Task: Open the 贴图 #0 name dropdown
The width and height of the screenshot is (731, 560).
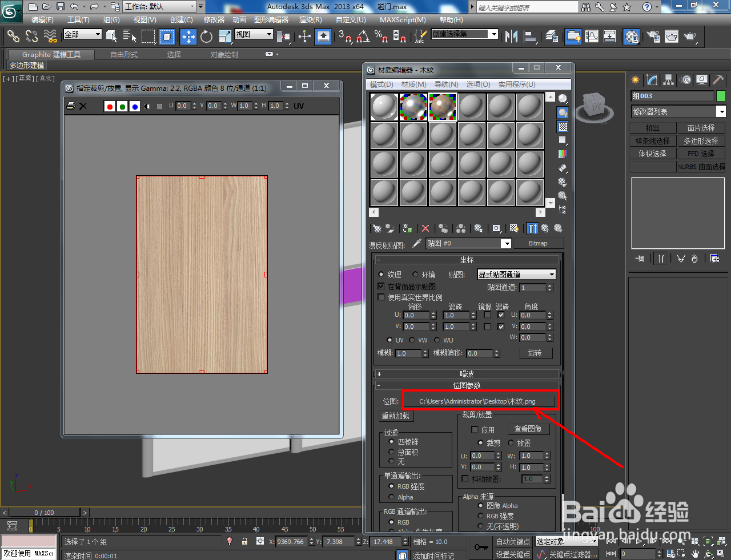Action: (x=506, y=243)
